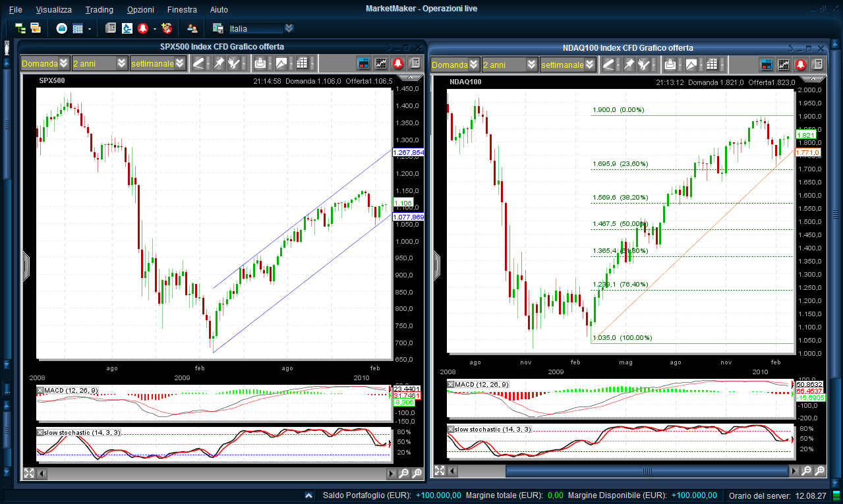Click the mini chart icon in SPX500 toolbar
This screenshot has height=504, width=843.
tap(381, 63)
